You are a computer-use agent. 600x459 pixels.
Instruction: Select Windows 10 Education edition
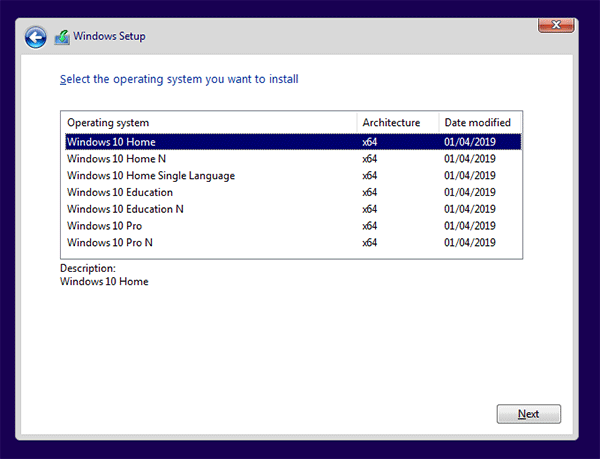(293, 192)
